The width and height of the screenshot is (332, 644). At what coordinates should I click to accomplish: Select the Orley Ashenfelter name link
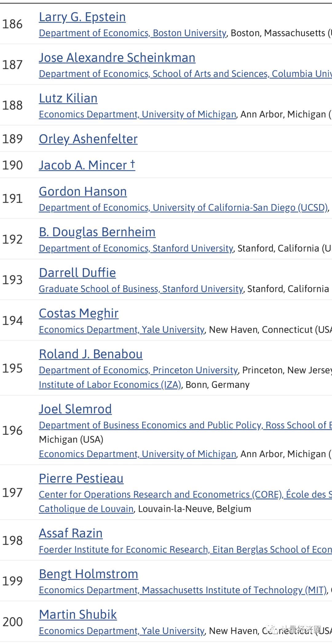[x=88, y=139]
